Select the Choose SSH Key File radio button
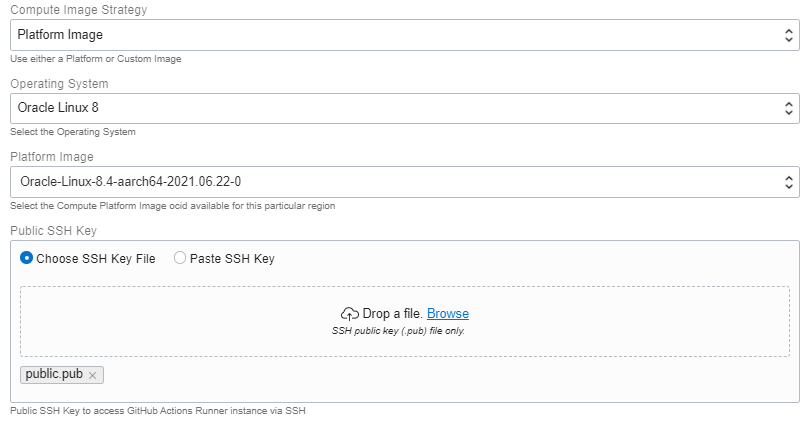The height and width of the screenshot is (432, 810). (27, 258)
